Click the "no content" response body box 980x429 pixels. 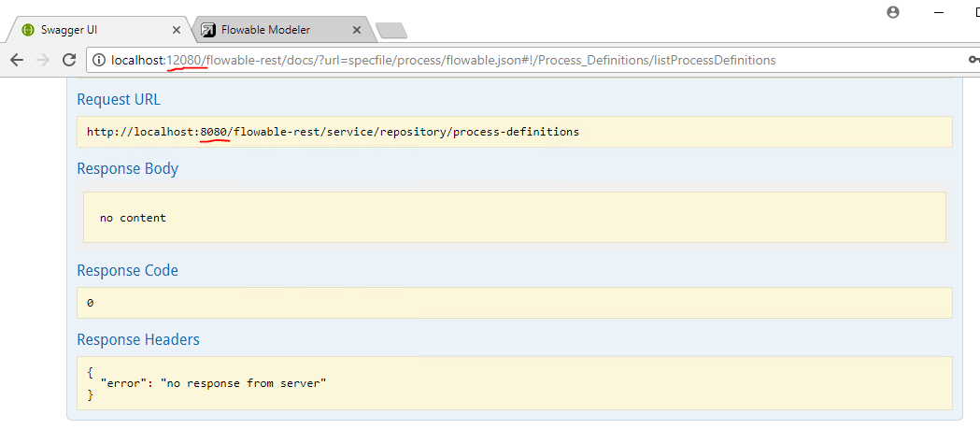(514, 218)
